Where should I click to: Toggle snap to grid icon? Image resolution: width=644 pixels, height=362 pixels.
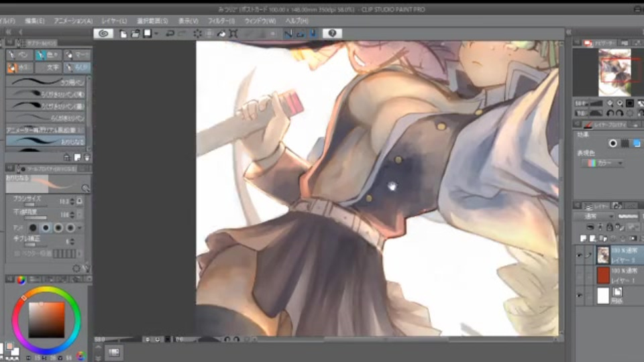tap(313, 34)
